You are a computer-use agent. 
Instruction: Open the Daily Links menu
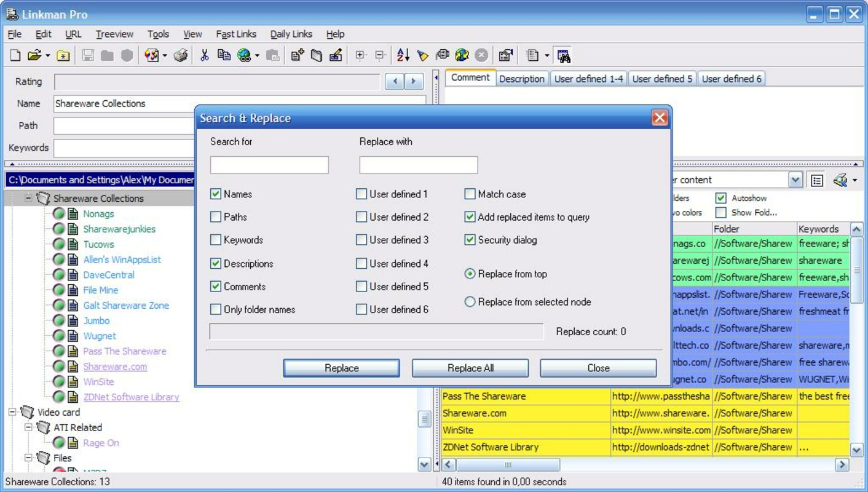pyautogui.click(x=291, y=34)
